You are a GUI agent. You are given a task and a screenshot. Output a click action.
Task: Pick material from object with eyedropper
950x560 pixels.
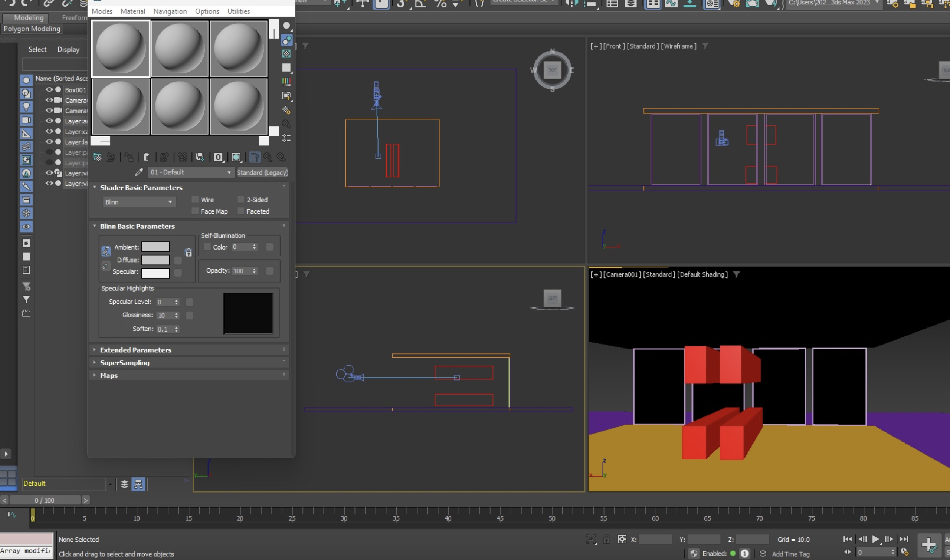pos(139,172)
